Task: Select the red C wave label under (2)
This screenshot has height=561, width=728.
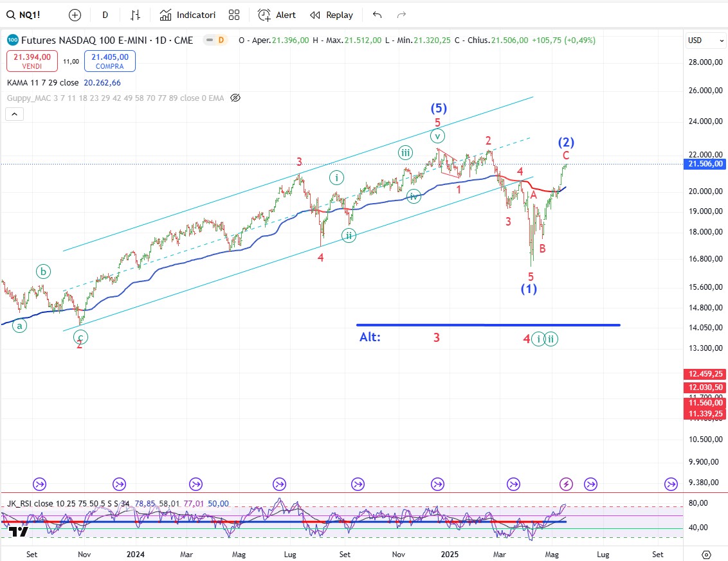Action: pos(566,156)
